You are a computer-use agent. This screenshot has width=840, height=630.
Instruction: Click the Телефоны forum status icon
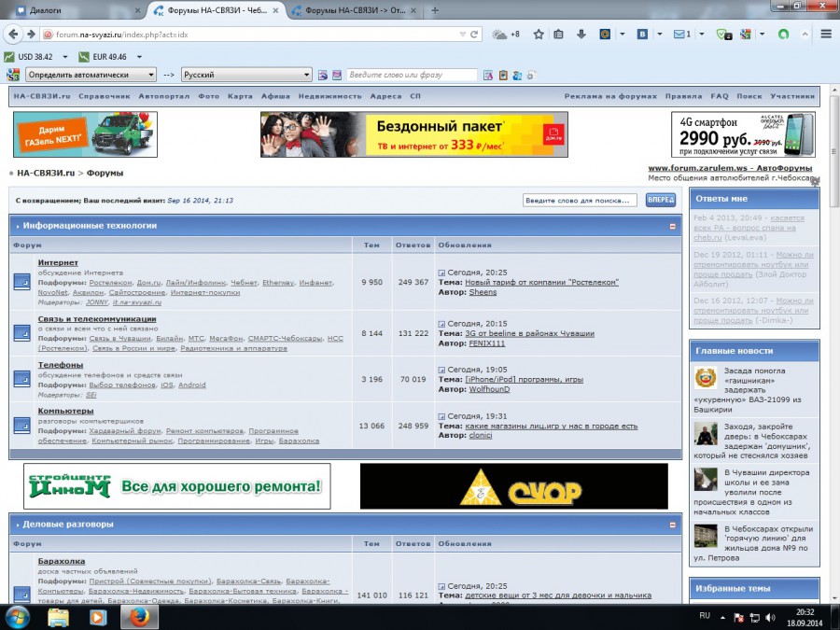point(22,379)
